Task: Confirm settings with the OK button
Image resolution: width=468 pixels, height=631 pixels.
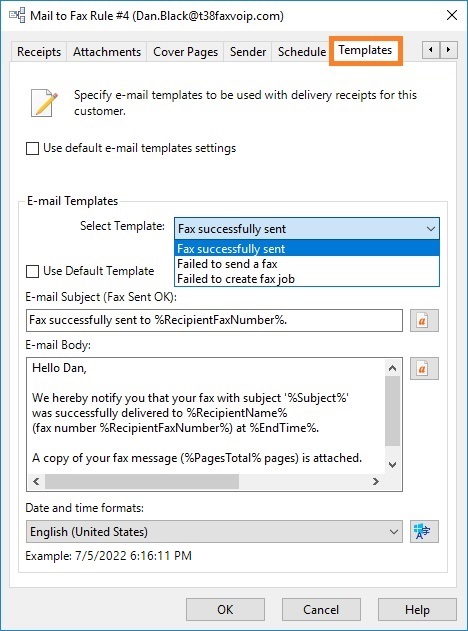Action: click(x=225, y=609)
